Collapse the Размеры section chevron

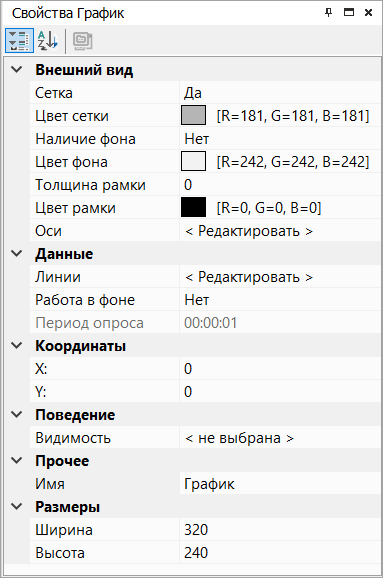(x=17, y=507)
